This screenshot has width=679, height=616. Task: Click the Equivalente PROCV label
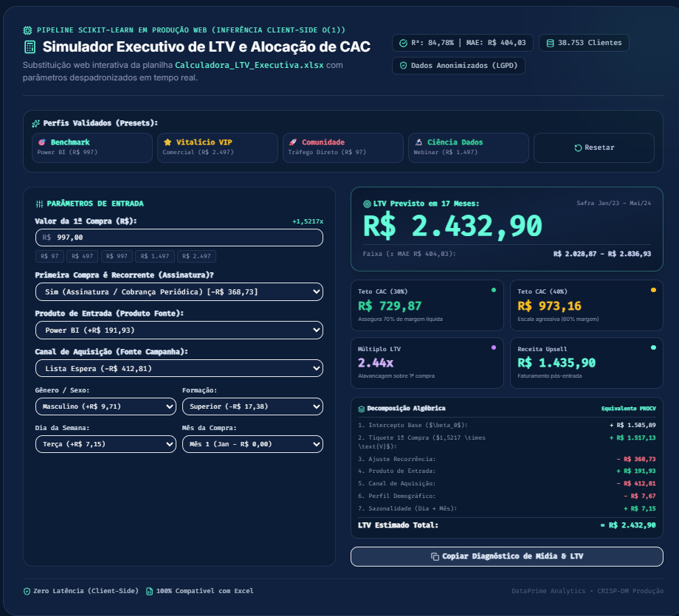[x=629, y=409]
